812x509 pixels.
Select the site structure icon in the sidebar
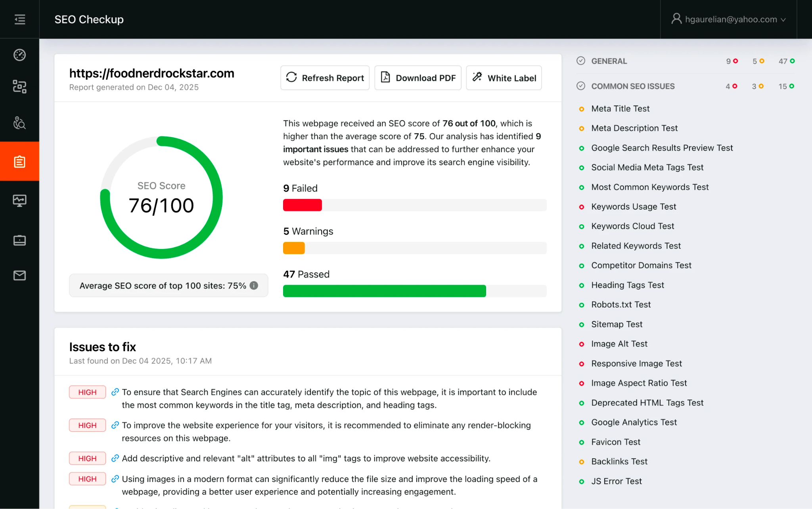click(x=19, y=86)
